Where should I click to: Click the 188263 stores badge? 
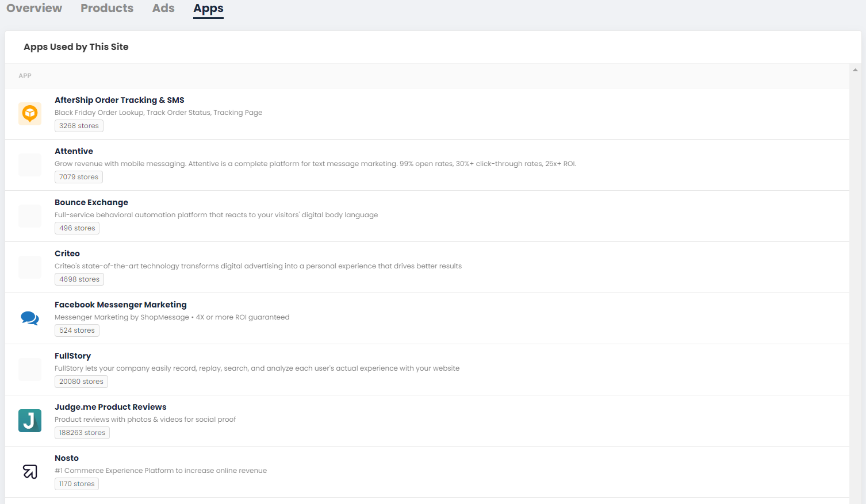click(82, 433)
